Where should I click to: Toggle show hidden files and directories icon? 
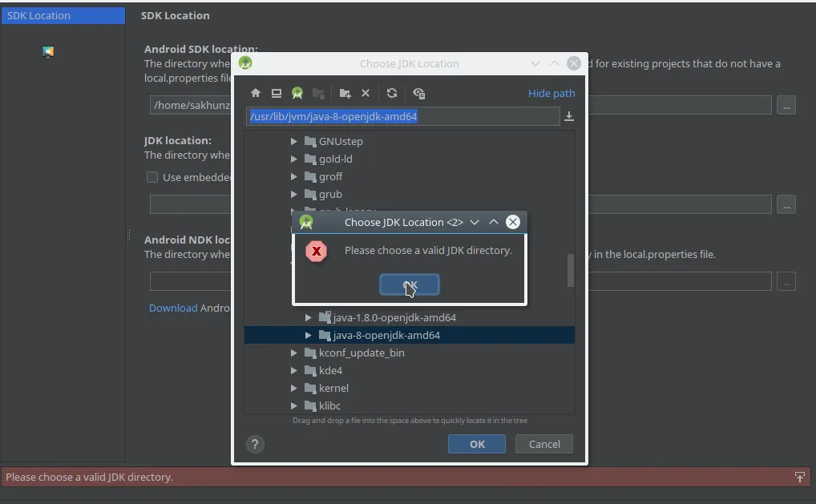coord(419,93)
